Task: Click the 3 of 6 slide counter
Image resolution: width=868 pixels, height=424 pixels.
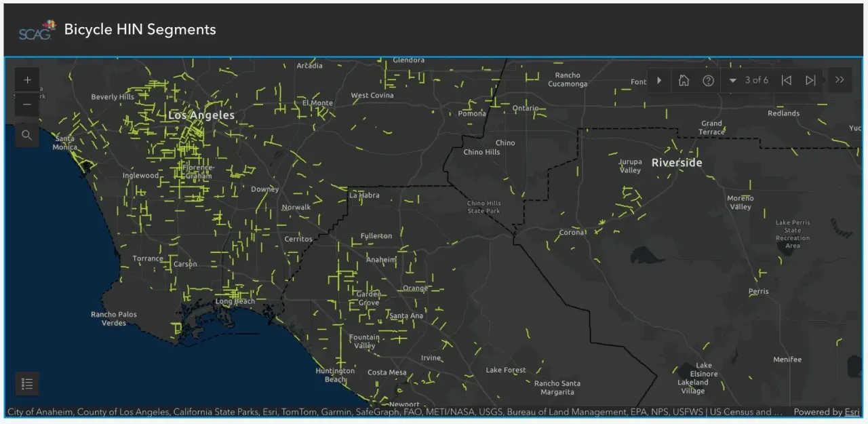Action: [757, 80]
